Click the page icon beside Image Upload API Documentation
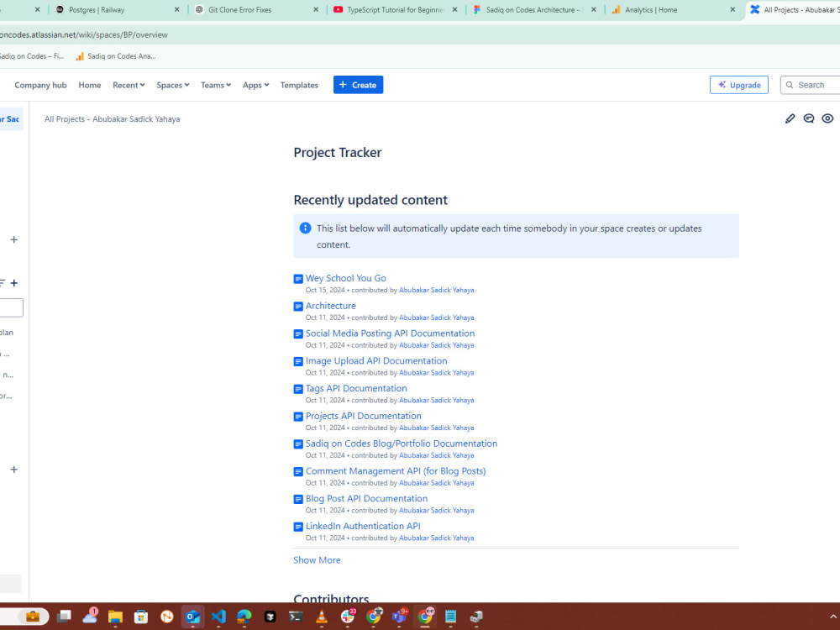The width and height of the screenshot is (840, 630). [298, 361]
